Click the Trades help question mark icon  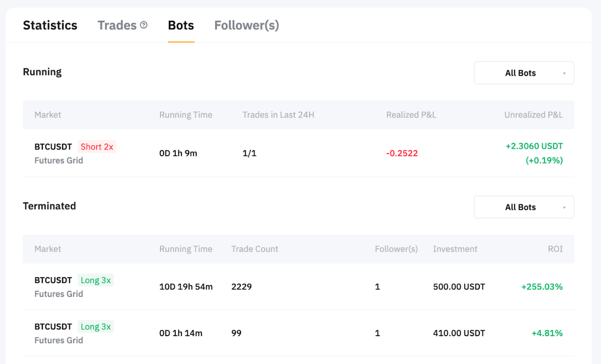144,25
